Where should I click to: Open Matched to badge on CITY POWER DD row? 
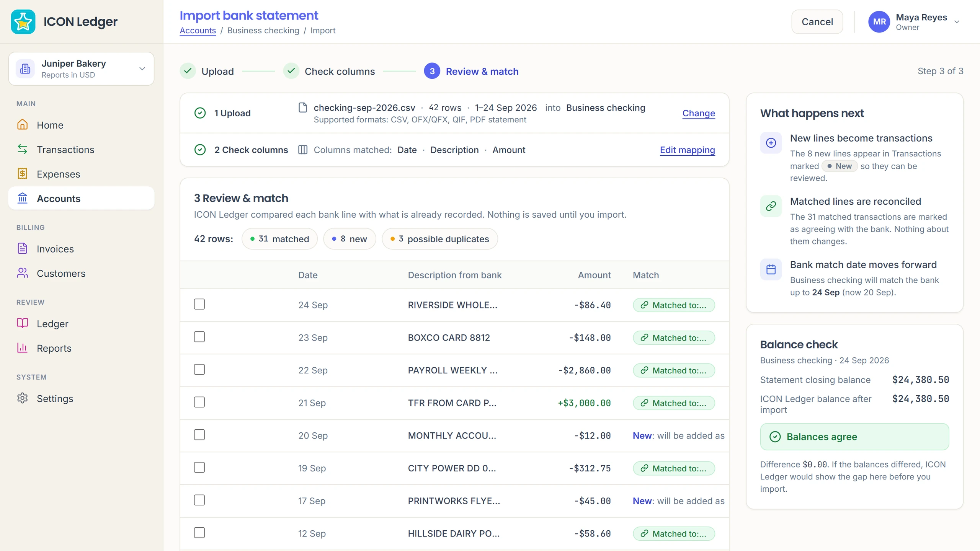(x=674, y=468)
